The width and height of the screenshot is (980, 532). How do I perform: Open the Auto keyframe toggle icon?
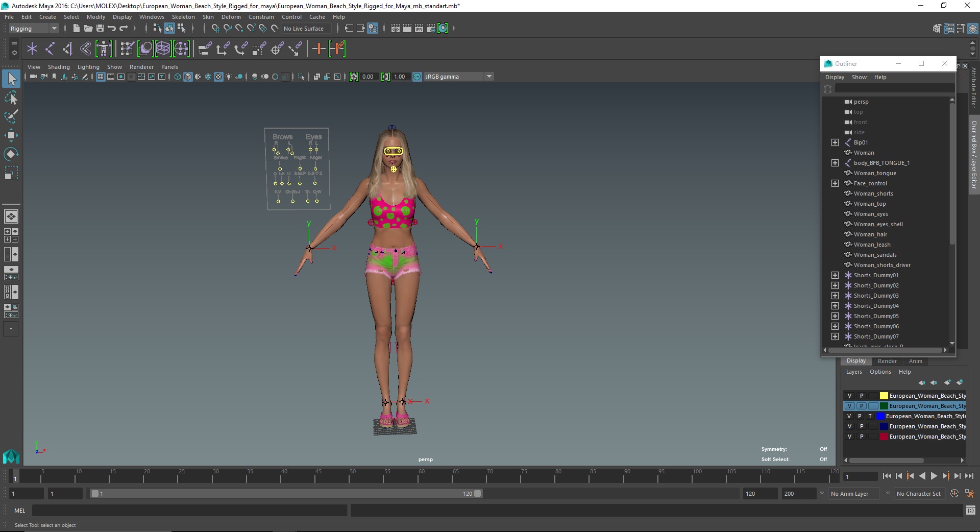[954, 494]
